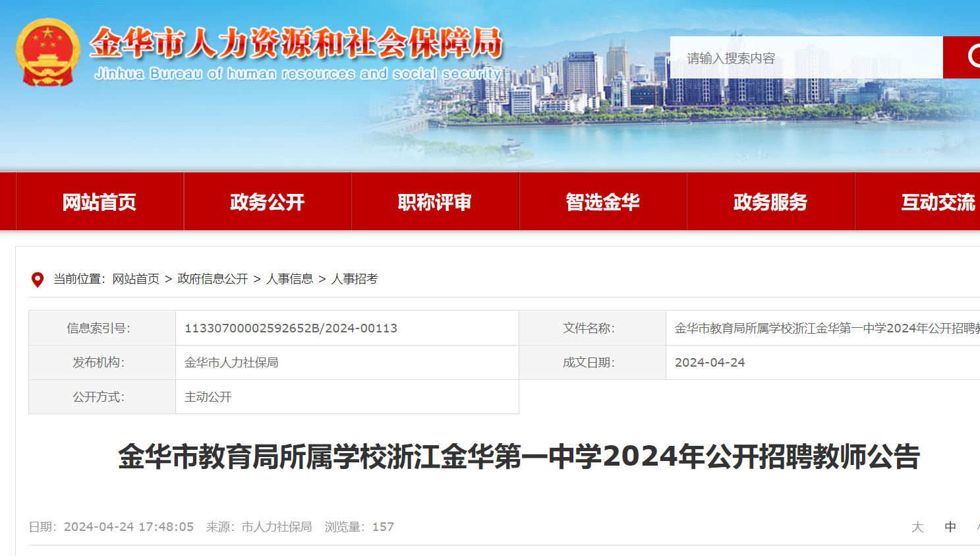Open the 政务服务 navigation menu
Screen dimensions: 980x556
point(770,202)
